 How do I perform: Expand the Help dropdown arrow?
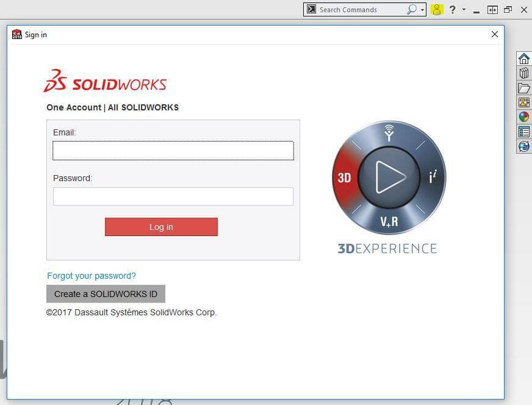point(464,10)
